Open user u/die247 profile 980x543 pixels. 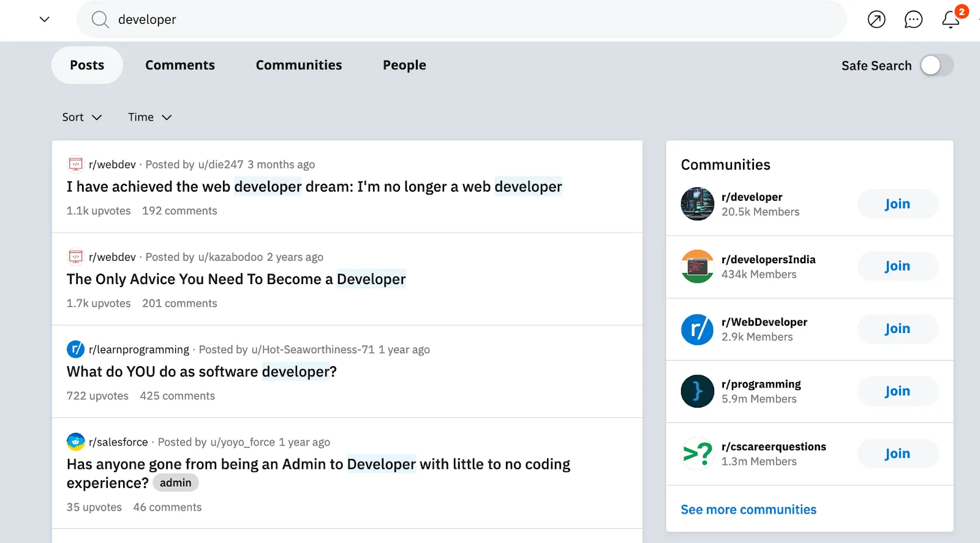click(221, 164)
